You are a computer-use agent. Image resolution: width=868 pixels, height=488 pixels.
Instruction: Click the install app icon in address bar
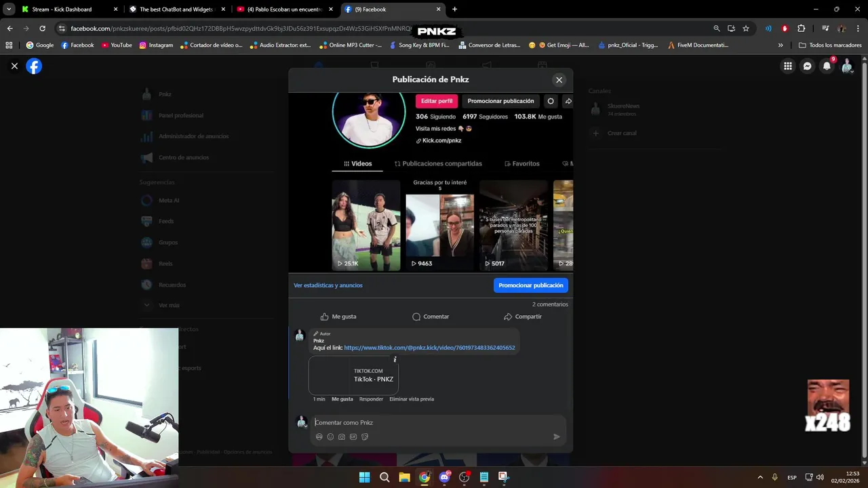(x=731, y=28)
